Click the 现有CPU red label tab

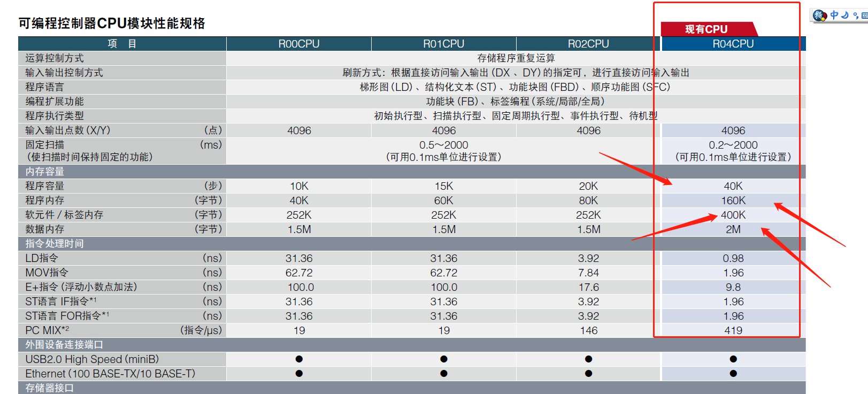pyautogui.click(x=706, y=29)
